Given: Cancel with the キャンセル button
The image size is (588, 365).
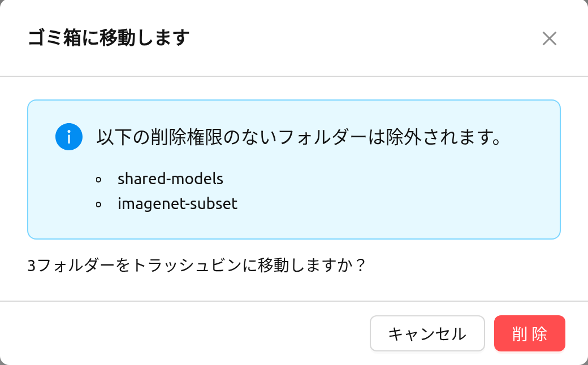Looking at the screenshot, I should [427, 333].
